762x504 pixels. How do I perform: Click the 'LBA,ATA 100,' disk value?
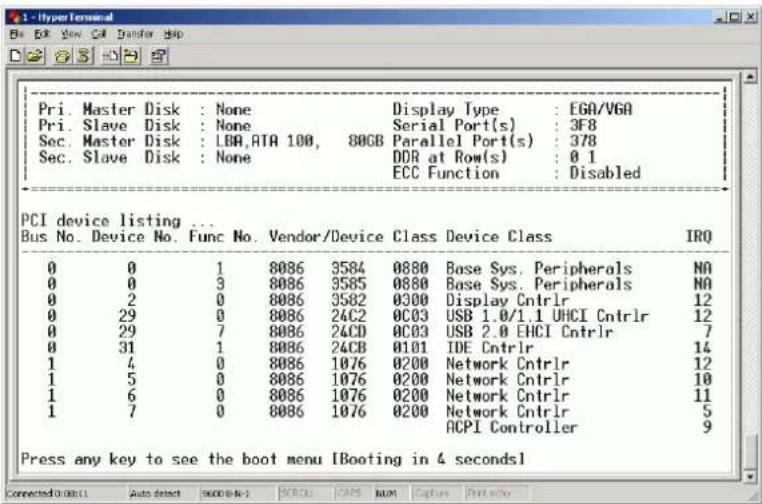[x=268, y=141]
